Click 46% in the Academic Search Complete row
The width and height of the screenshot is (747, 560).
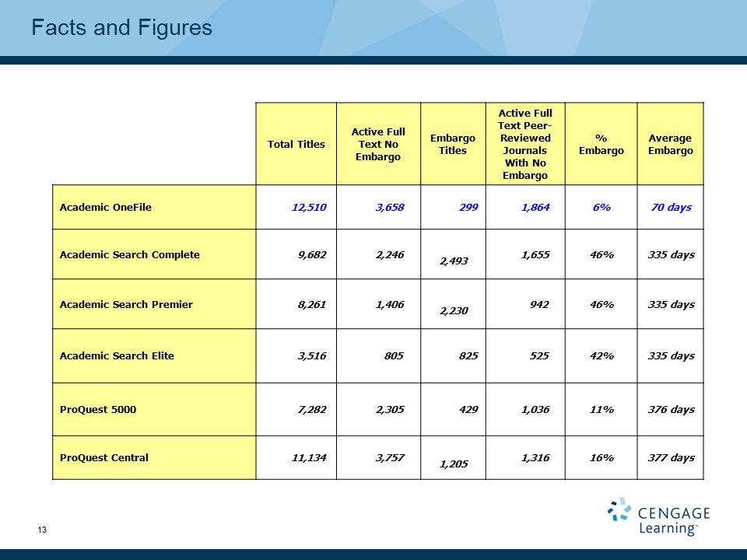coord(601,255)
